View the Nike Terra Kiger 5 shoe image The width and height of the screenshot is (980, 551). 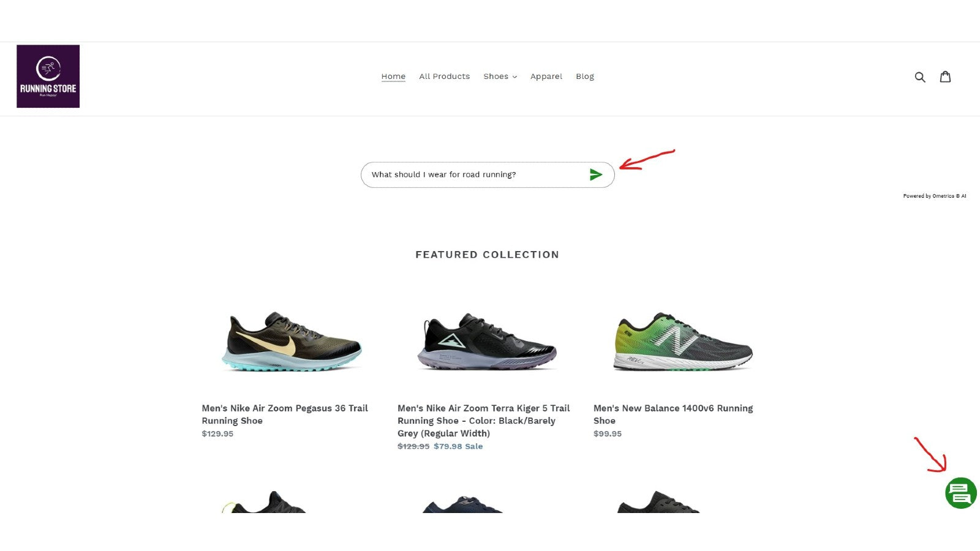[x=488, y=341]
